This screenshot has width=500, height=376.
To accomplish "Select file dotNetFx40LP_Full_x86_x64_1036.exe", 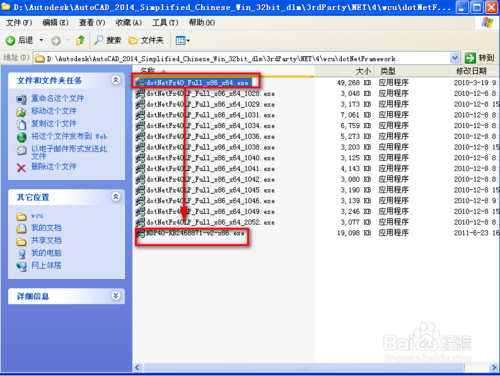I will [x=210, y=137].
